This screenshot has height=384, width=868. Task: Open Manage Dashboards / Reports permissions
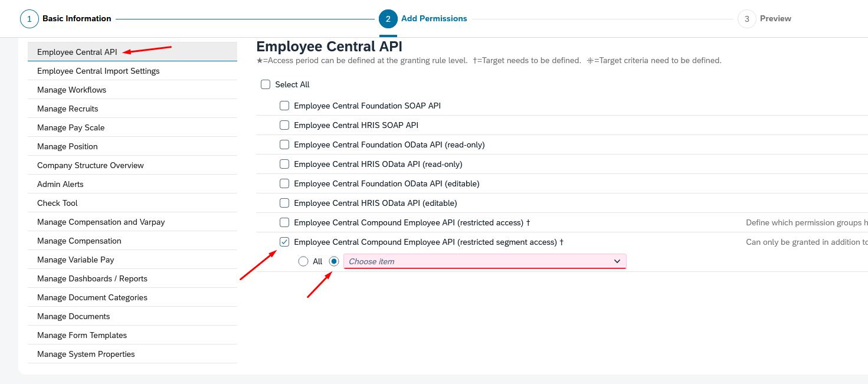pyautogui.click(x=92, y=278)
